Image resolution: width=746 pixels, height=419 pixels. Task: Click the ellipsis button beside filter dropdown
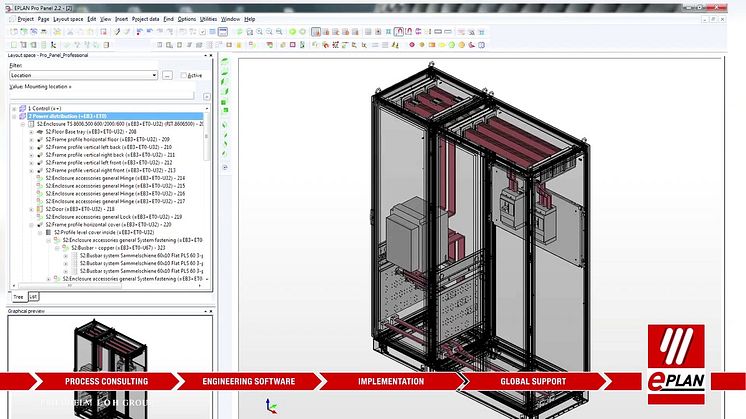tap(167, 75)
